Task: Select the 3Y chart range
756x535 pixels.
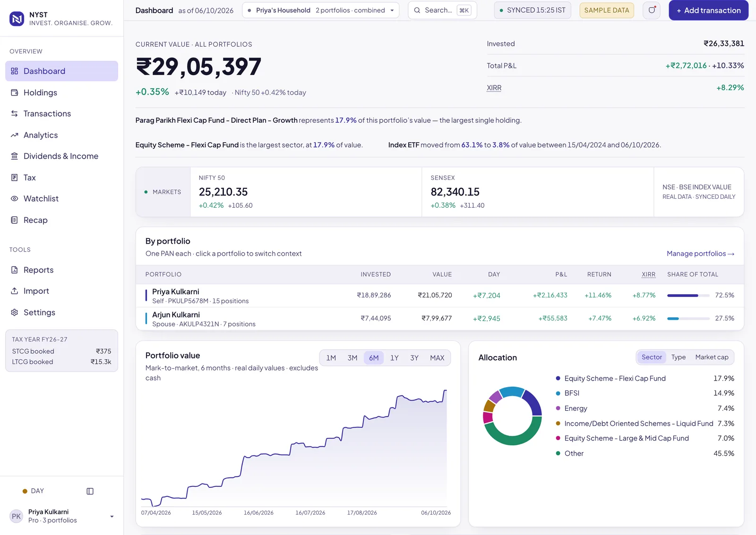Action: (x=414, y=358)
